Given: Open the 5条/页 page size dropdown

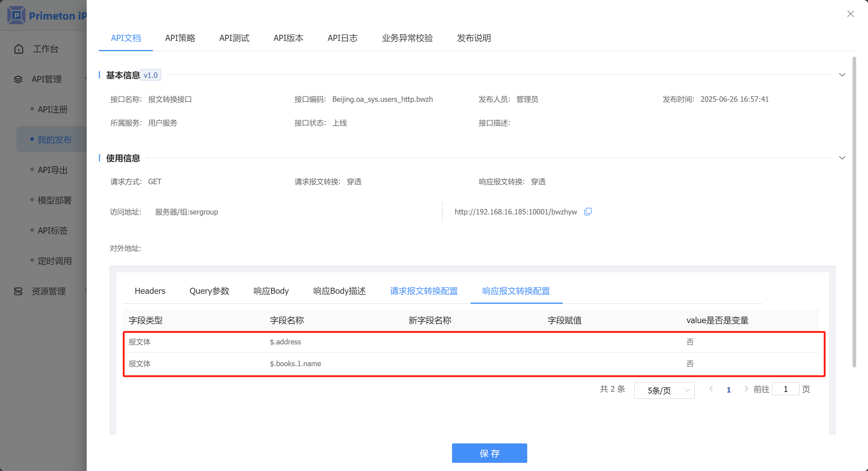Looking at the screenshot, I should pyautogui.click(x=664, y=390).
